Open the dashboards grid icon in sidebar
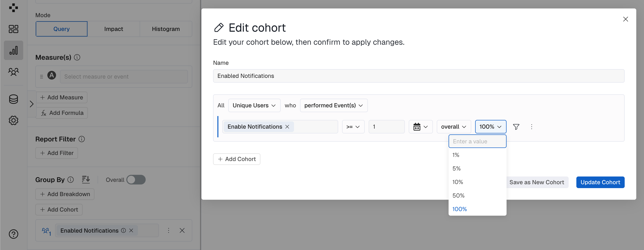The width and height of the screenshot is (644, 250). click(14, 29)
